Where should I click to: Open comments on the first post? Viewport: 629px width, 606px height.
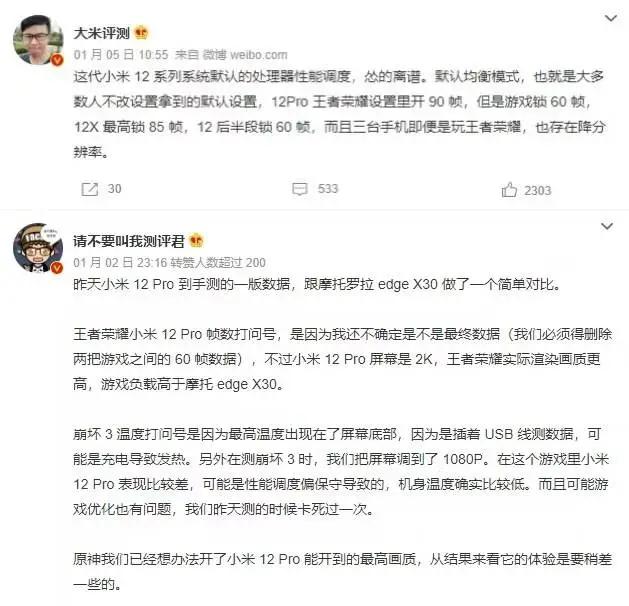(300, 189)
